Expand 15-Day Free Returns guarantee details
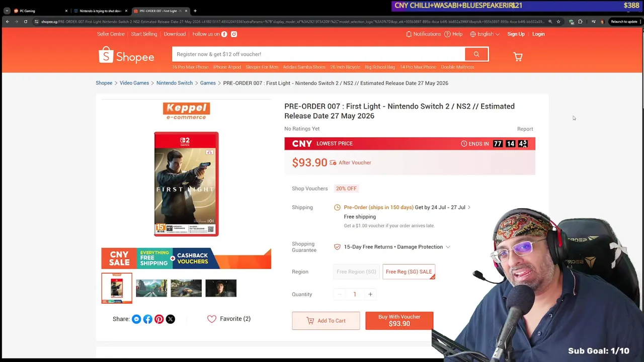The height and width of the screenshot is (362, 644). click(x=448, y=247)
